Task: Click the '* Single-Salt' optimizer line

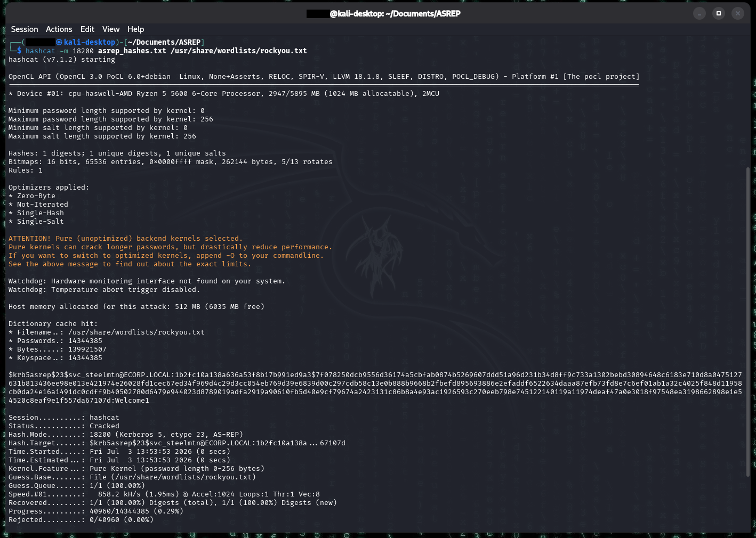Action: point(36,222)
